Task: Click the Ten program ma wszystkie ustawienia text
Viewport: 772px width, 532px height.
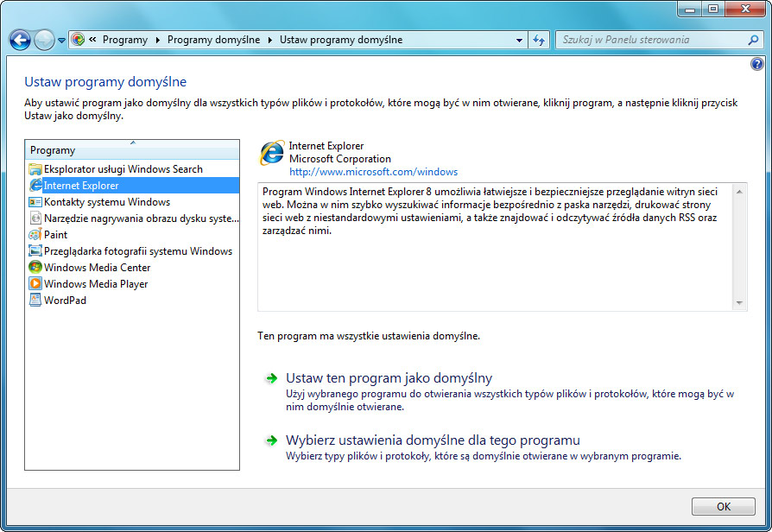Action: 368,336
